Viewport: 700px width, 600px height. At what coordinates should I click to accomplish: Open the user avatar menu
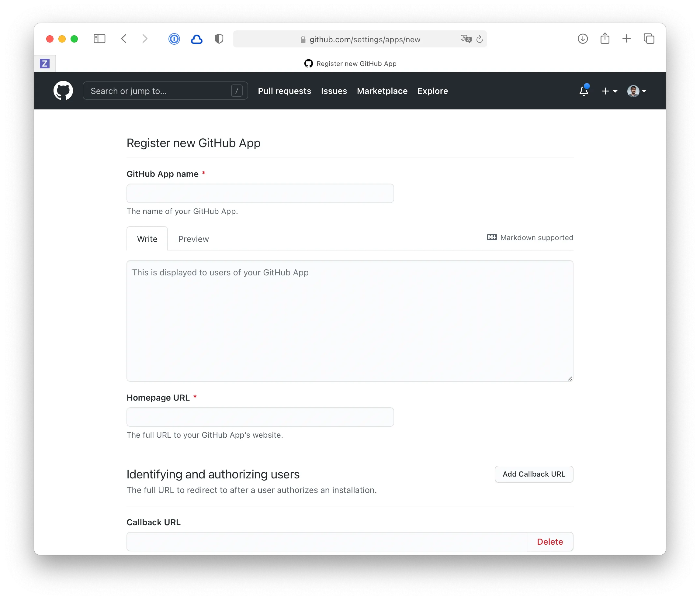[637, 91]
